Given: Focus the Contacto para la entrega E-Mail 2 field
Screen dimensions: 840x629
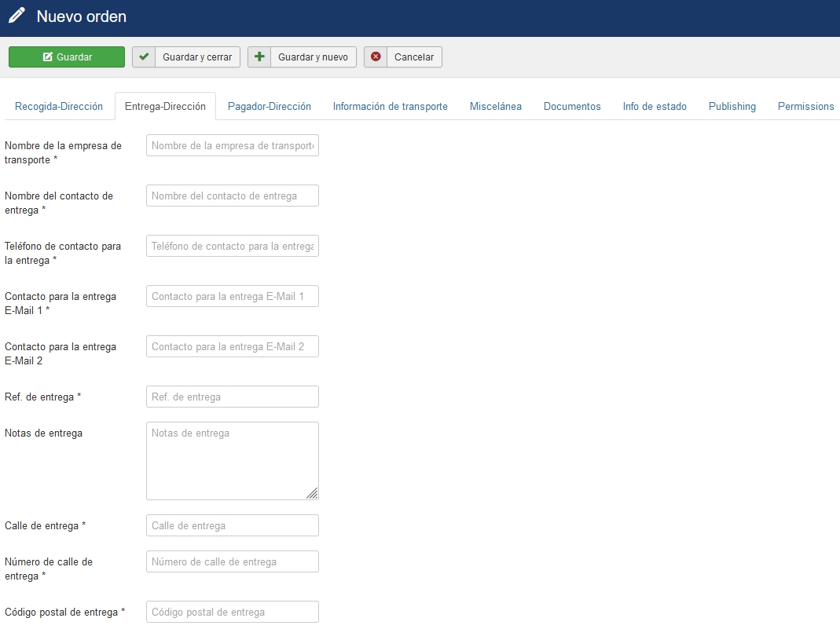Looking at the screenshot, I should click(233, 346).
